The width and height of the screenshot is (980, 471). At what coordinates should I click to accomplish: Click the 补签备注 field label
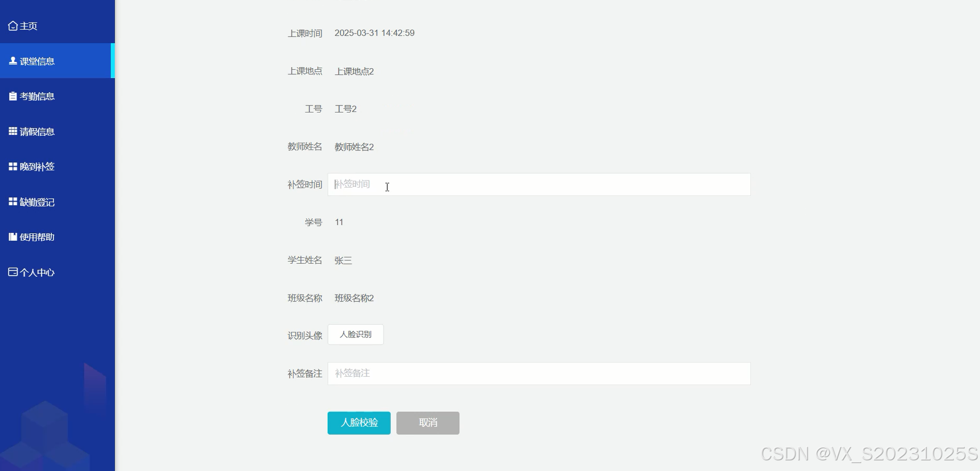(305, 373)
